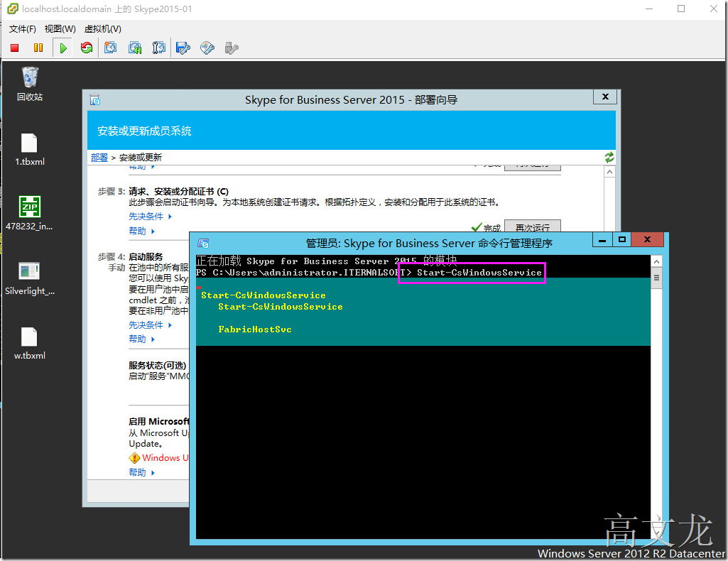Screen dimensions: 728x561
Task: Click the management shell scroll up arrow
Action: click(x=656, y=262)
